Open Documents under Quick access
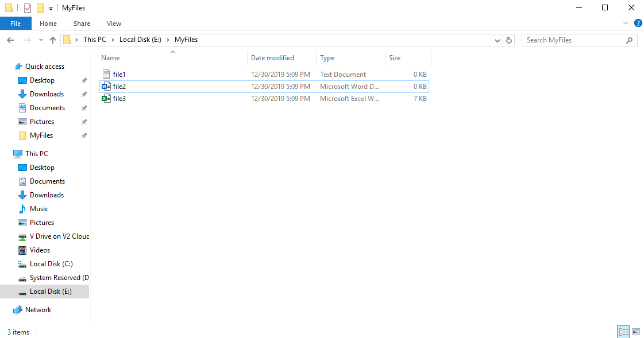 pos(47,108)
